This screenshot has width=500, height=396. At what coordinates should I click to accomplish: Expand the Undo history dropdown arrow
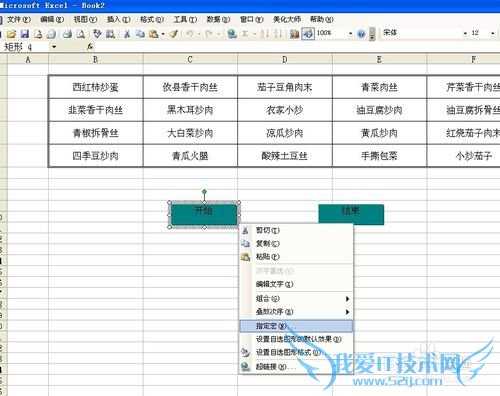pos(199,34)
